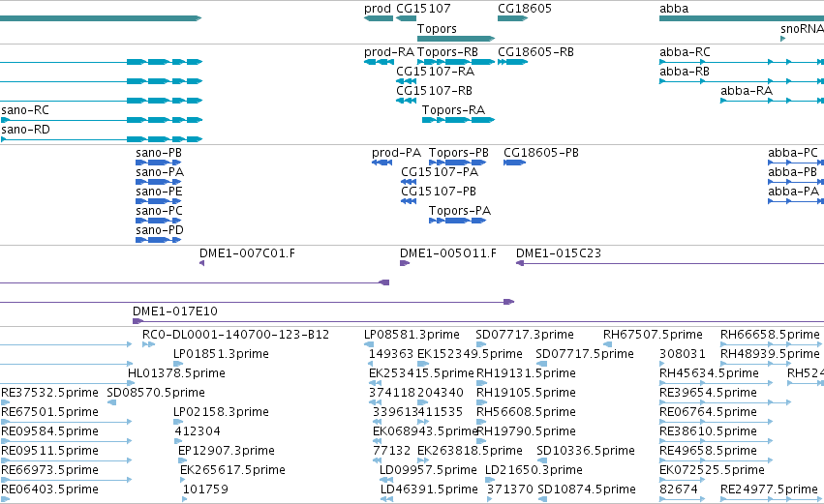Click the CG18605-PB protein label
This screenshot has width=824, height=504.
click(x=540, y=153)
